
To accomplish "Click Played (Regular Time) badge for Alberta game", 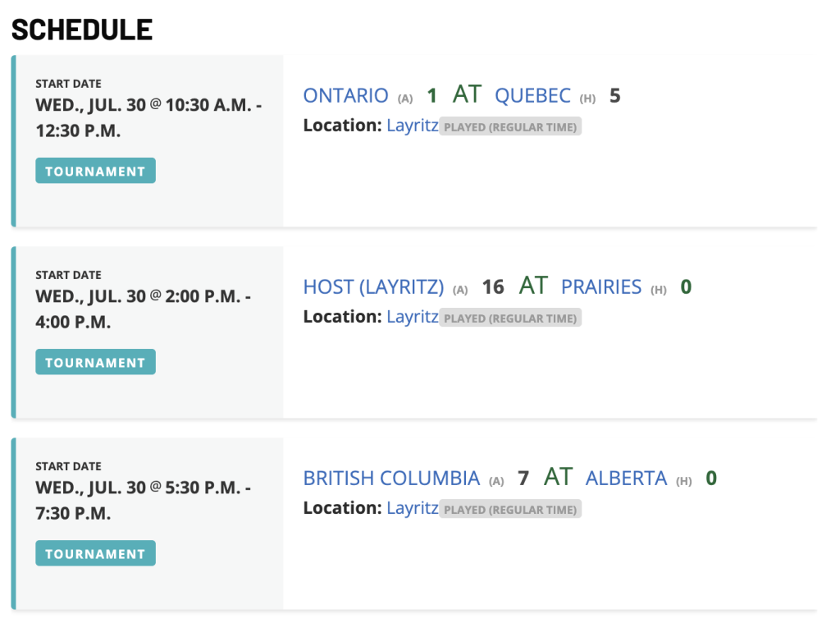I will (510, 509).
